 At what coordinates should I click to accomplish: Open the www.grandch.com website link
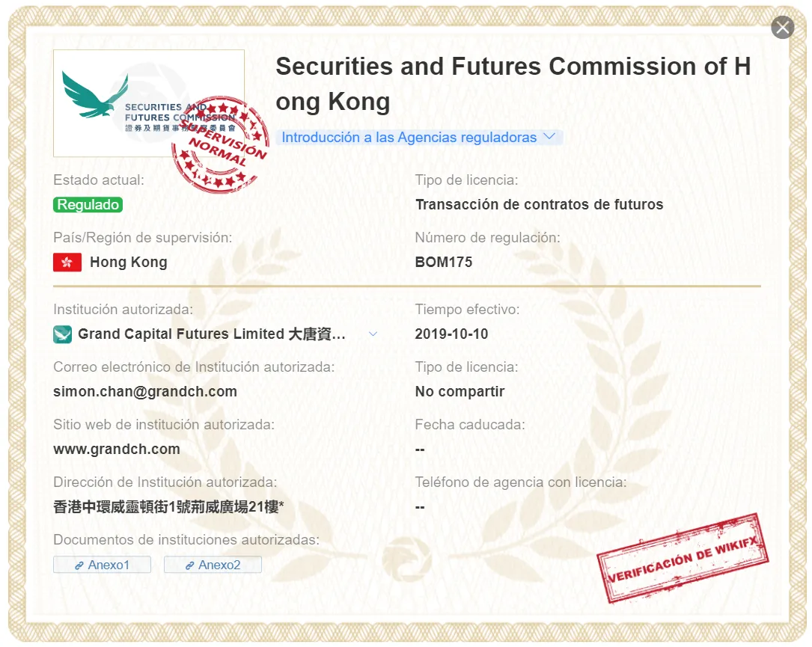click(x=117, y=449)
